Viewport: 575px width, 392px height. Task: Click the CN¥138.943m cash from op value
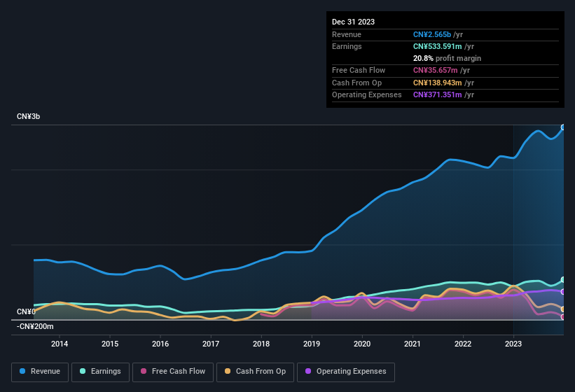pos(438,83)
